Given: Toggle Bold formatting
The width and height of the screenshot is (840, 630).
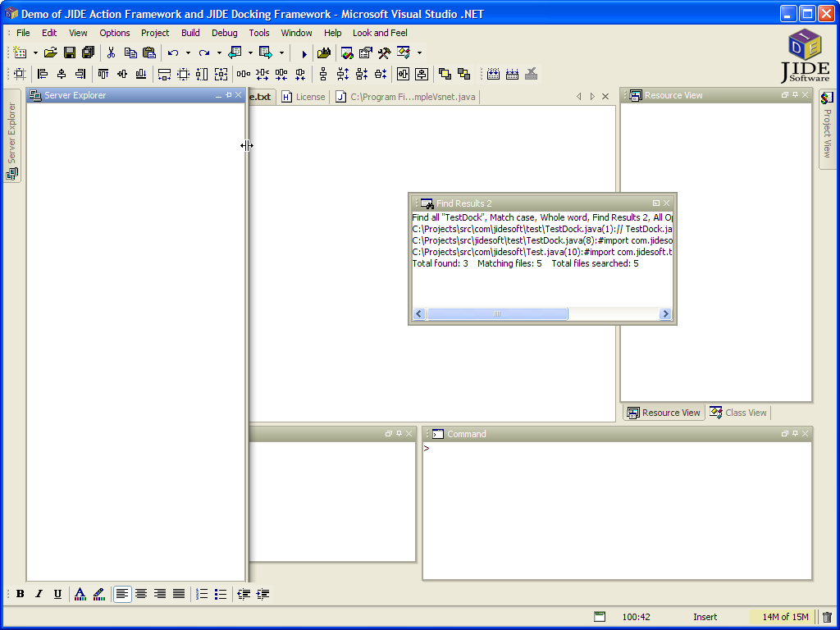Looking at the screenshot, I should 20,594.
